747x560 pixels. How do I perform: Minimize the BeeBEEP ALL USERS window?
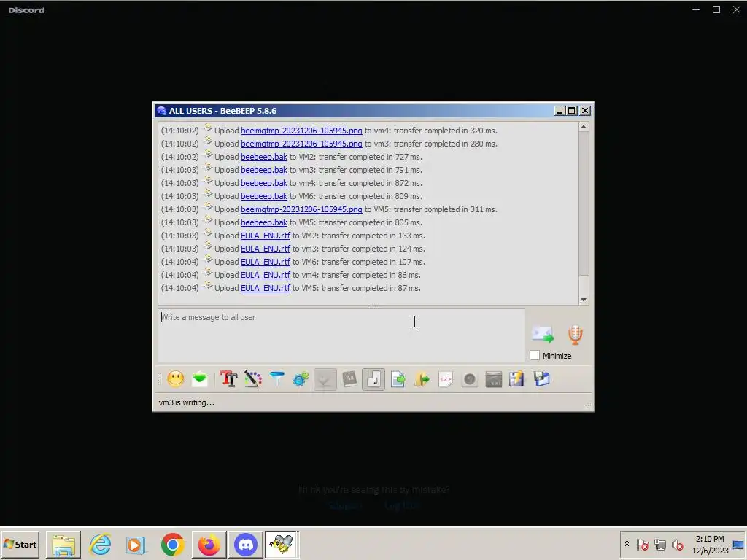click(560, 111)
